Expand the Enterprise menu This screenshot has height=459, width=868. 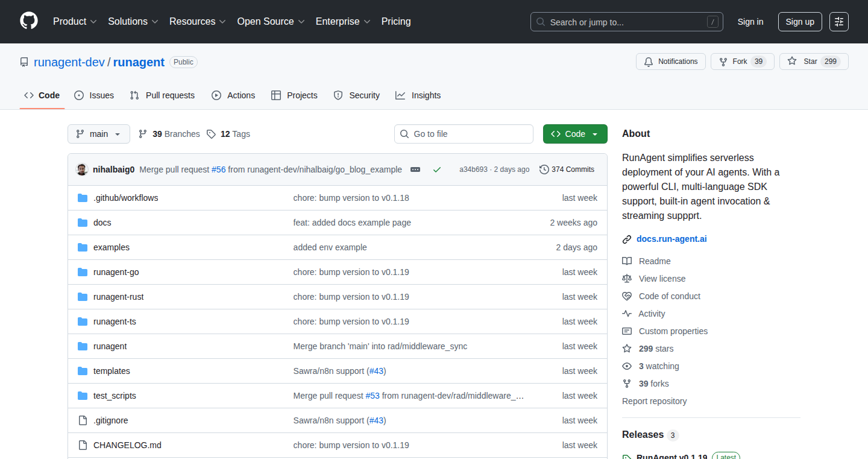tap(344, 22)
